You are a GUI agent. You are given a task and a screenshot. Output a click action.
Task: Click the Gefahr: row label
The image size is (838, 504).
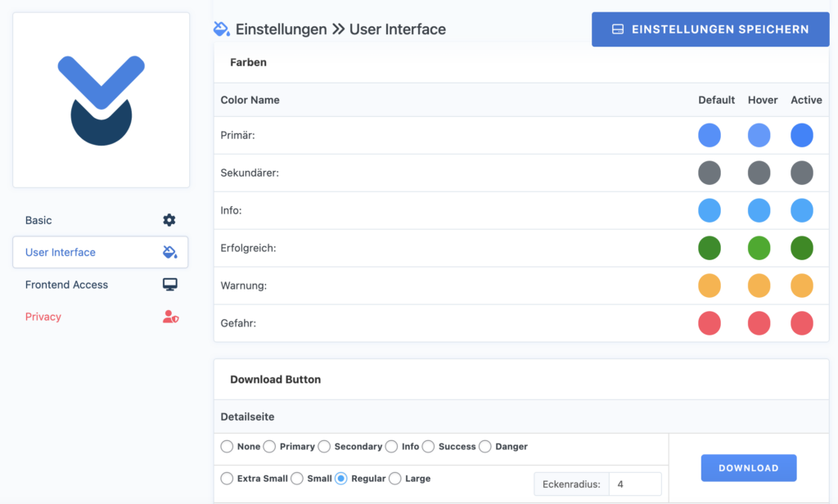tap(238, 323)
